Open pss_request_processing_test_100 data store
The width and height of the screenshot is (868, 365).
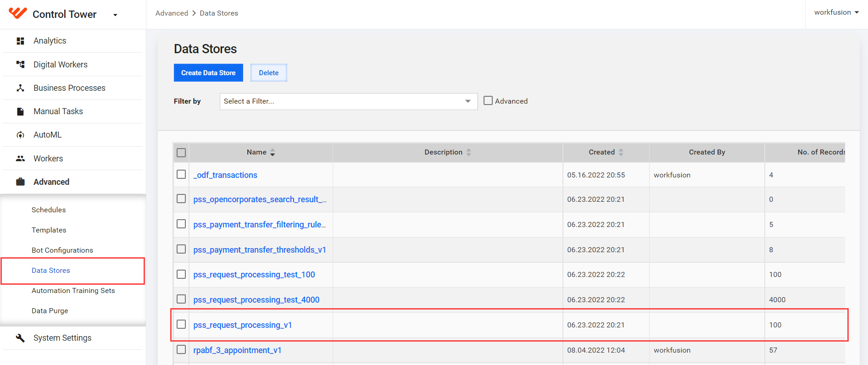[x=254, y=275]
